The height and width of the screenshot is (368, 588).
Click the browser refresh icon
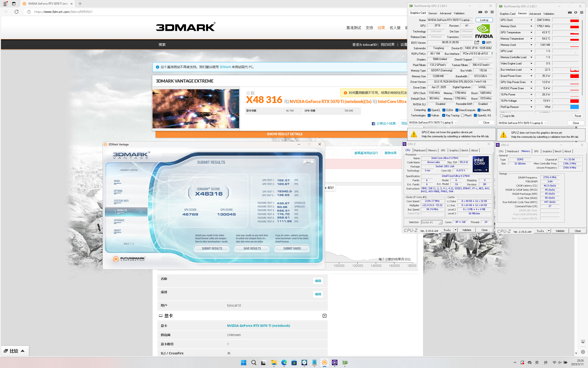click(x=17, y=12)
